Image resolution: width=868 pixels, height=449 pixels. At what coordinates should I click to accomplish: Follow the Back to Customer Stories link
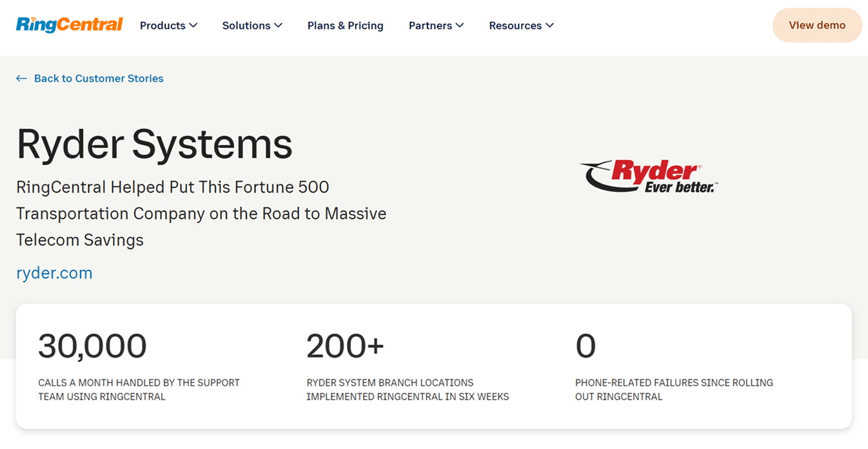pos(99,79)
